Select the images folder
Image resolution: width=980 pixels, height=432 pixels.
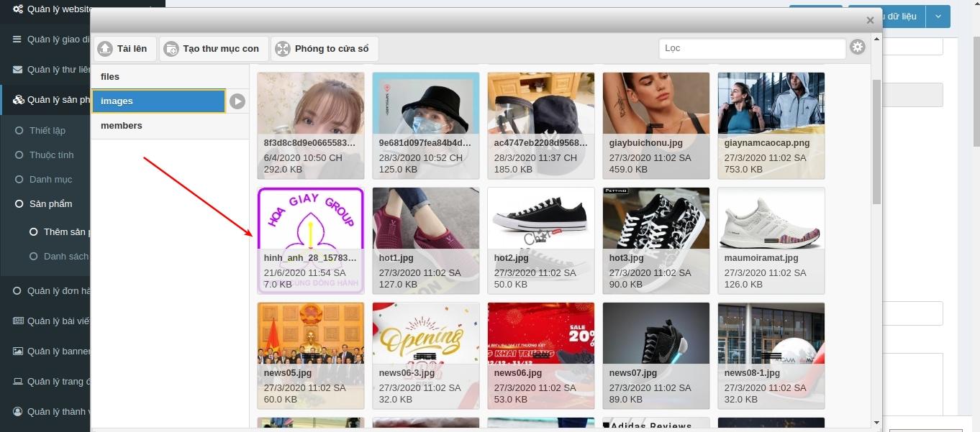tap(159, 101)
